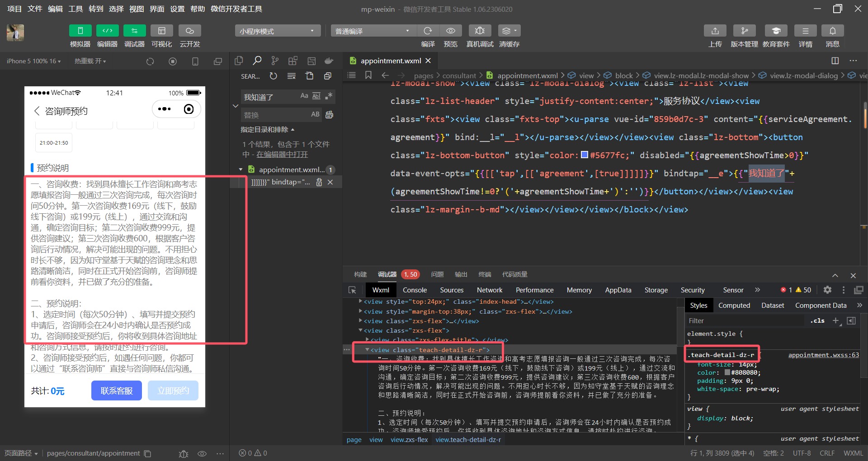Switch to the Network tab
Viewport: 868px width, 461px height.
490,290
